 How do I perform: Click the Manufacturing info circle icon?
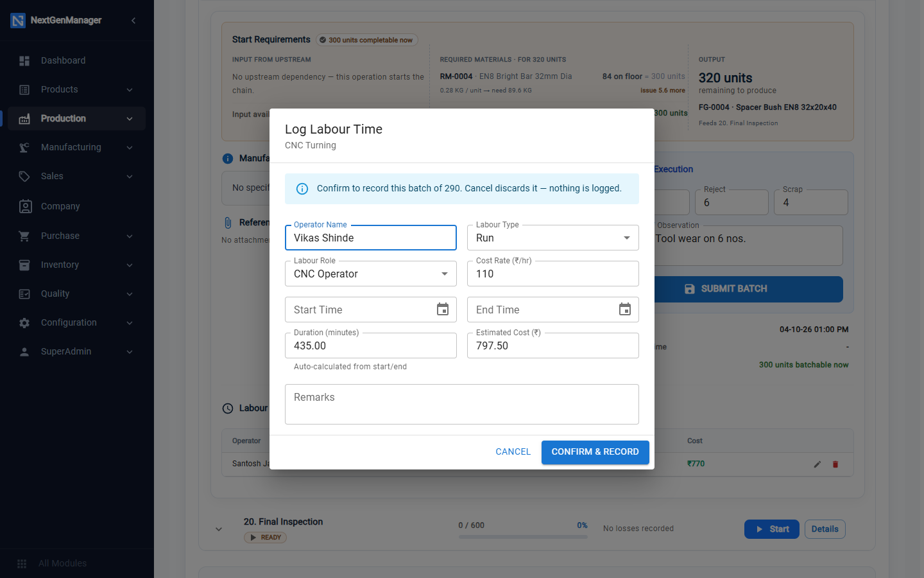tap(228, 159)
